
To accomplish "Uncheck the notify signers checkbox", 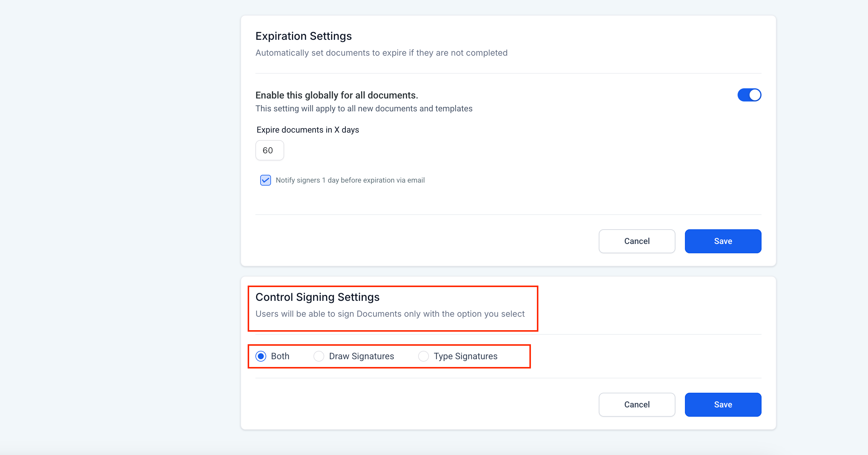I will point(265,180).
